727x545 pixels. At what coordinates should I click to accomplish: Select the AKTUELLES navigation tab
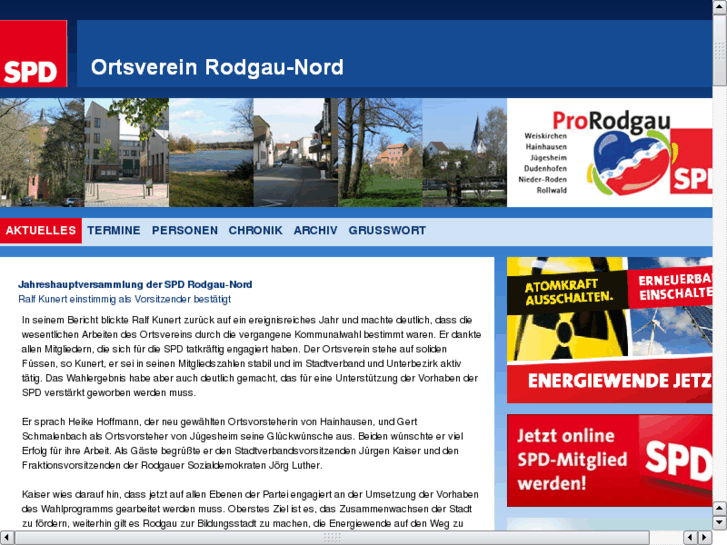[x=41, y=231]
